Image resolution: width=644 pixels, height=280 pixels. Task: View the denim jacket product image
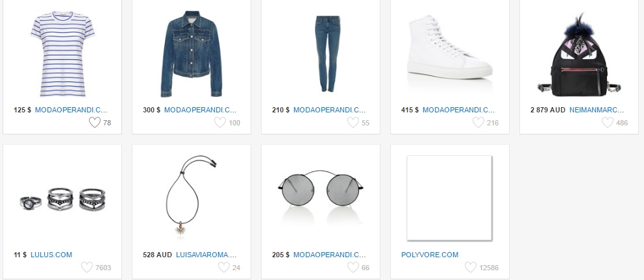click(x=192, y=54)
